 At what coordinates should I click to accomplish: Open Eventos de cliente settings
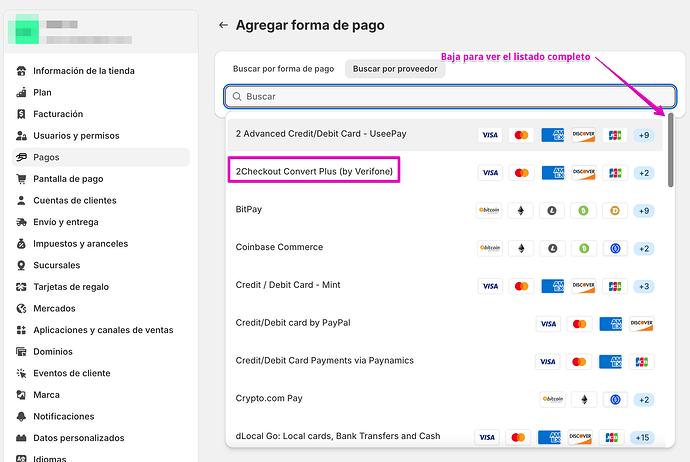coord(72,373)
